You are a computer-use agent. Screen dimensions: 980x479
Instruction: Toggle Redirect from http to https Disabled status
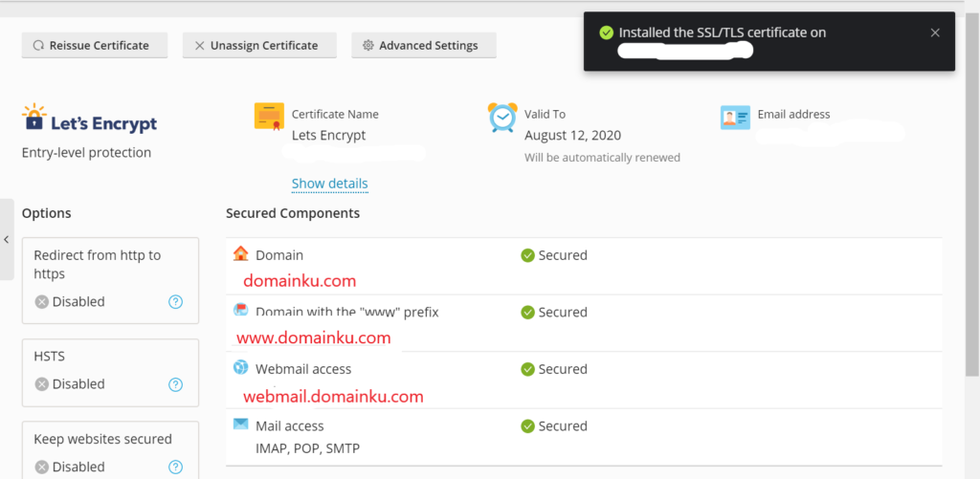pyautogui.click(x=70, y=301)
